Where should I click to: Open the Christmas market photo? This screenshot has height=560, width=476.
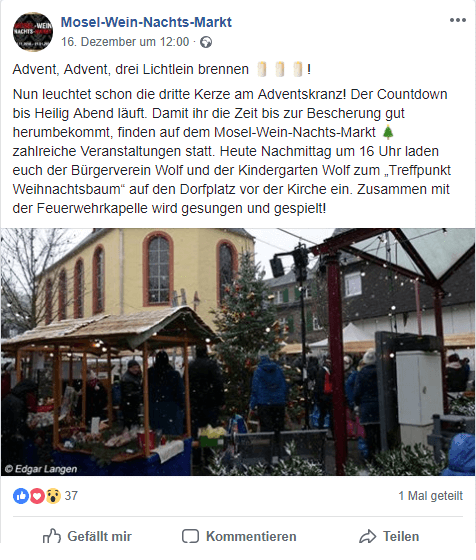pyautogui.click(x=238, y=352)
